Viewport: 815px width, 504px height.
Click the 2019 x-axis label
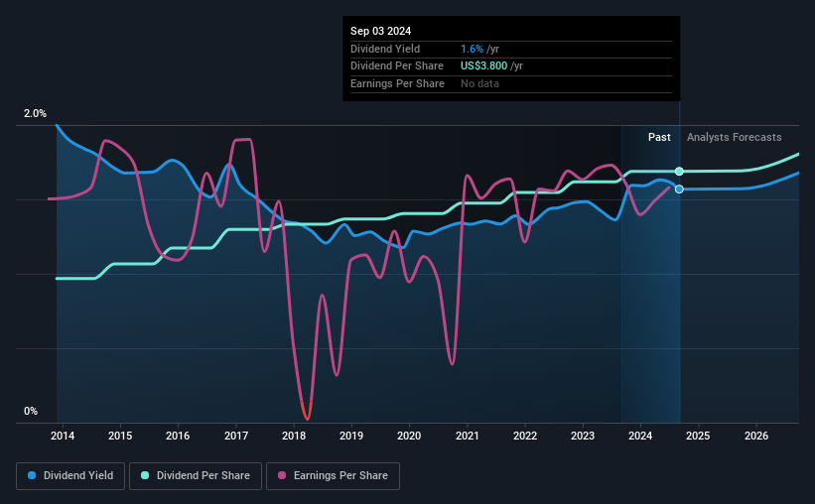351,436
